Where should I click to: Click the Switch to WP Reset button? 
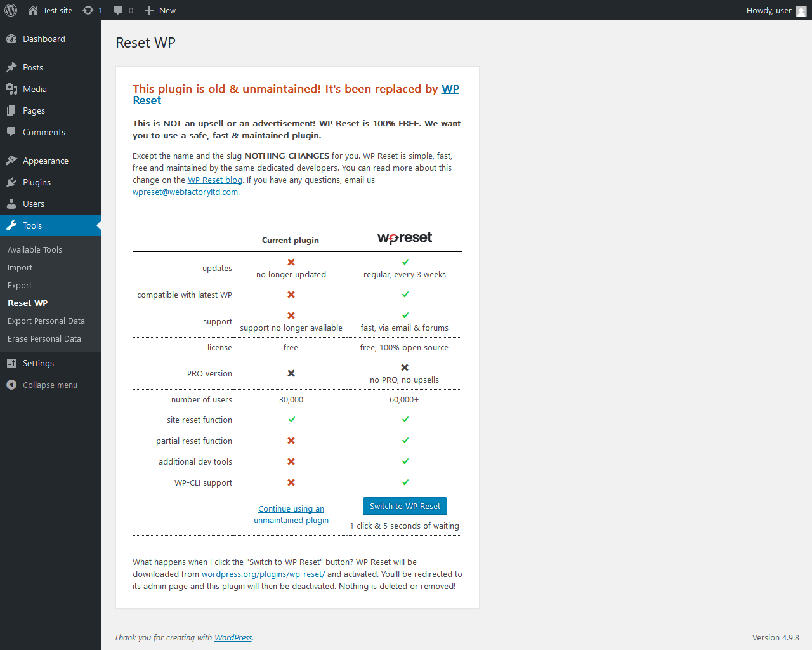click(x=405, y=506)
